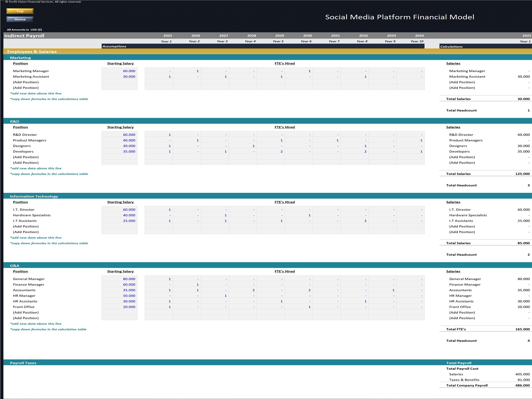532x399 pixels.
Task: Select IT Total Salaries value 85.000
Action: pyautogui.click(x=523, y=243)
